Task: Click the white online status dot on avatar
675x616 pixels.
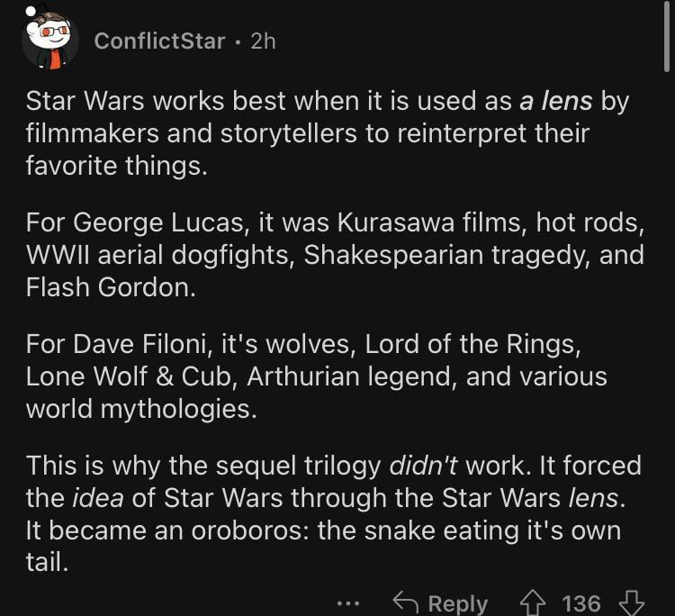Action: click(x=31, y=11)
